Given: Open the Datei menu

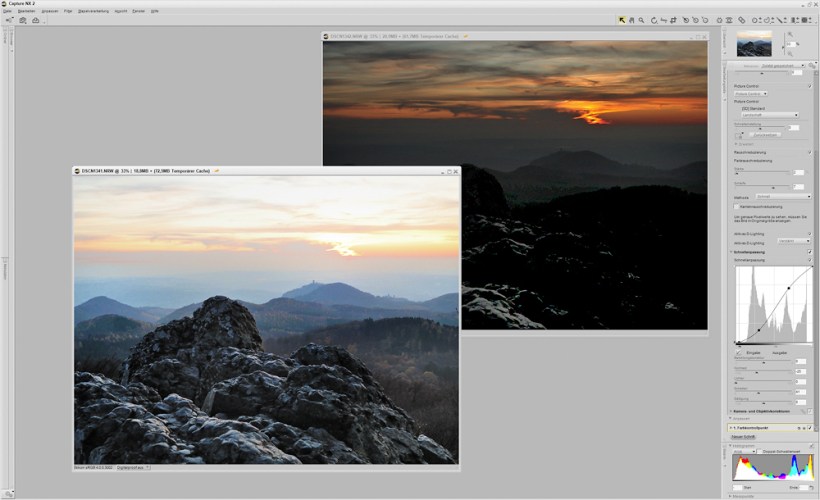Looking at the screenshot, I should [x=8, y=10].
